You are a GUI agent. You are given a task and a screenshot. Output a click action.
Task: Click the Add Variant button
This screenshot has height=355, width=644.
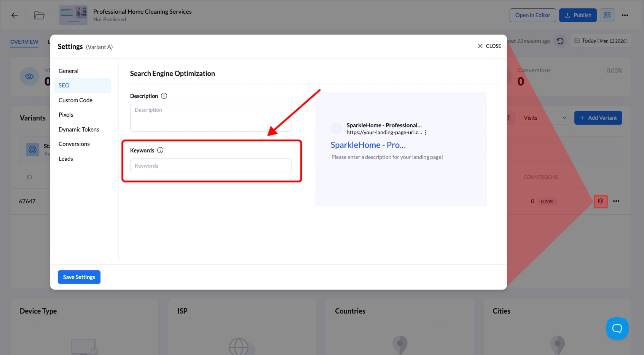pyautogui.click(x=598, y=118)
